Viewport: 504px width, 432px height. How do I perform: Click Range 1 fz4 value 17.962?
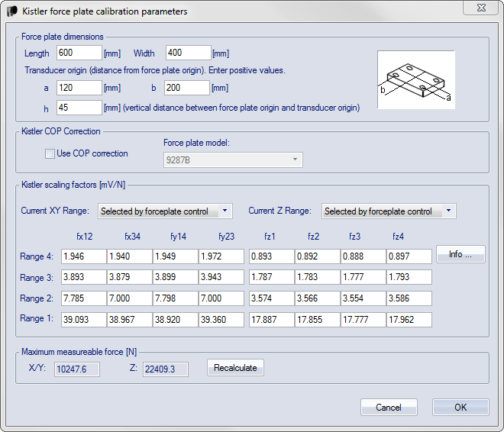[x=409, y=320]
